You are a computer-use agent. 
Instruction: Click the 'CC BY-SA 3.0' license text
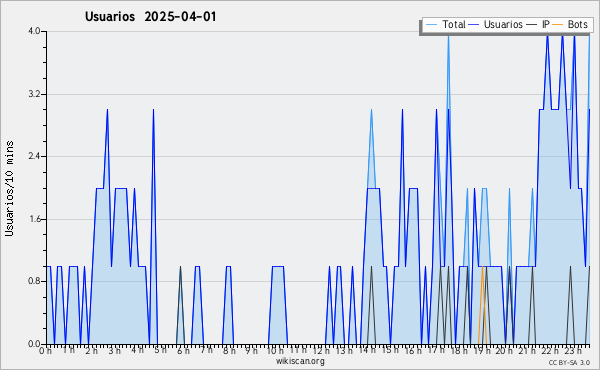(569, 362)
